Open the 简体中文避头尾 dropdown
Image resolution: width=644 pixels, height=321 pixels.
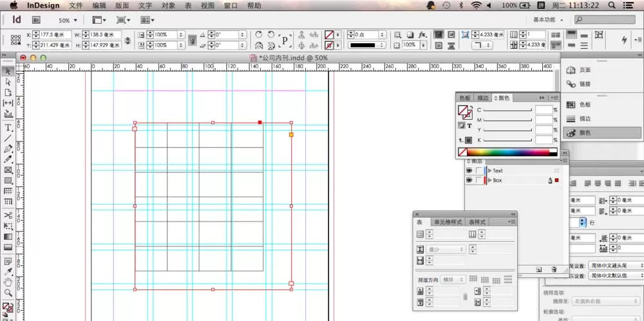(x=616, y=266)
